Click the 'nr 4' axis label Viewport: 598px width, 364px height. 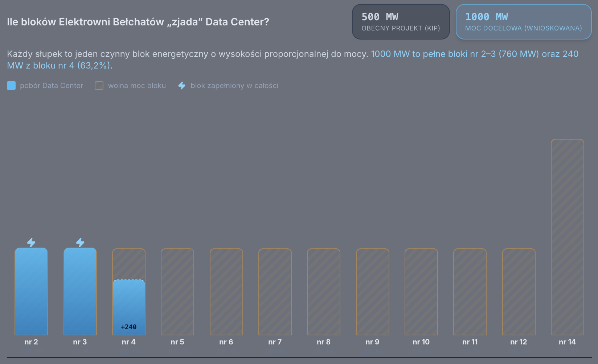tap(129, 342)
